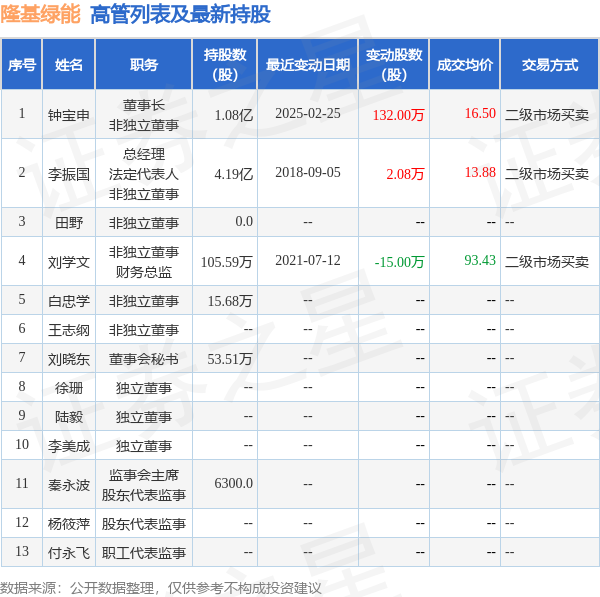The width and height of the screenshot is (600, 597).
Task: Click the red 2.08万 change value
Action: coord(406,174)
